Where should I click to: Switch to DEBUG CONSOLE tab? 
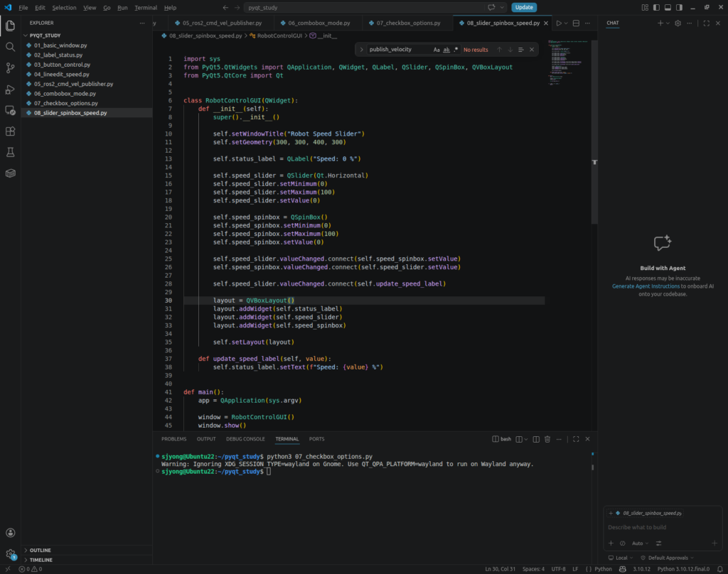245,439
